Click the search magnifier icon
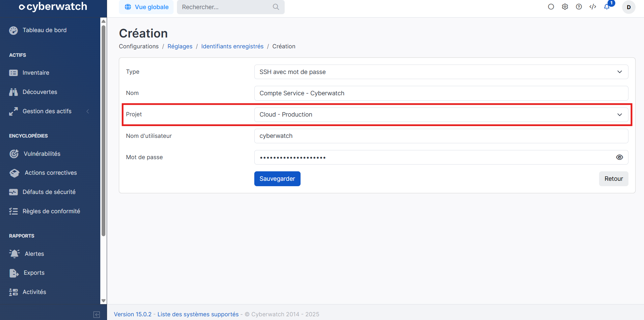The image size is (644, 320). [276, 7]
